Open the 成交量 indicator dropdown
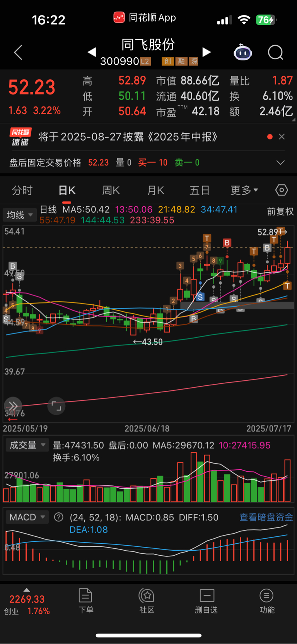Image resolution: width=297 pixels, height=644 pixels. click(x=27, y=445)
